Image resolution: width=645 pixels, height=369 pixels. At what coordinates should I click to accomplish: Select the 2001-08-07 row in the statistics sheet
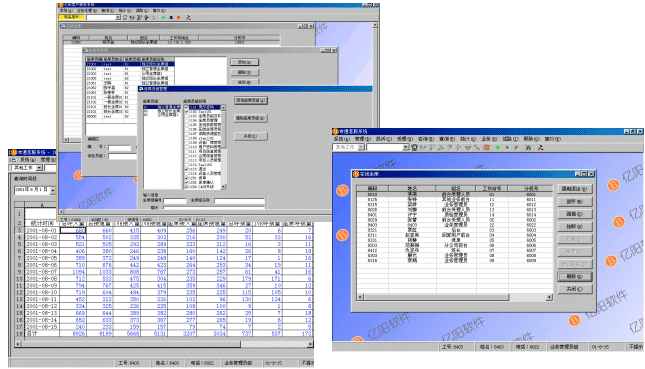tap(164, 272)
